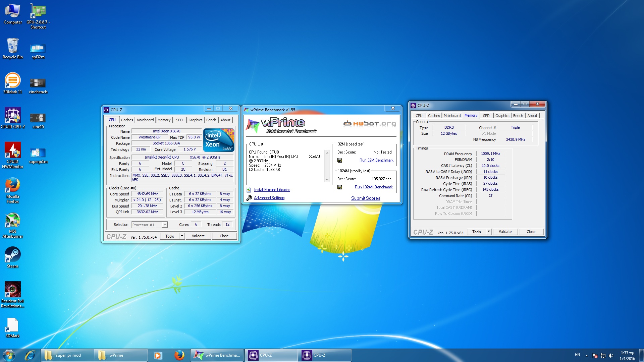Click save icon for 32M score
644x362 pixels.
(x=340, y=160)
